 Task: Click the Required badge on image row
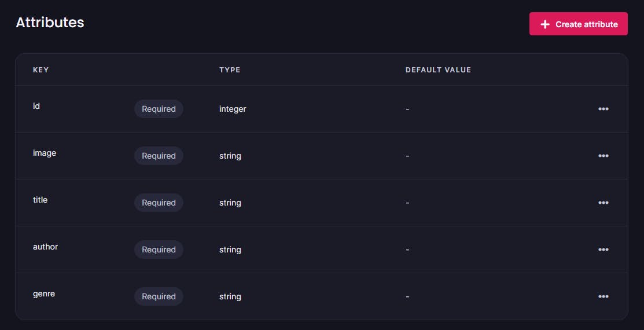159,156
